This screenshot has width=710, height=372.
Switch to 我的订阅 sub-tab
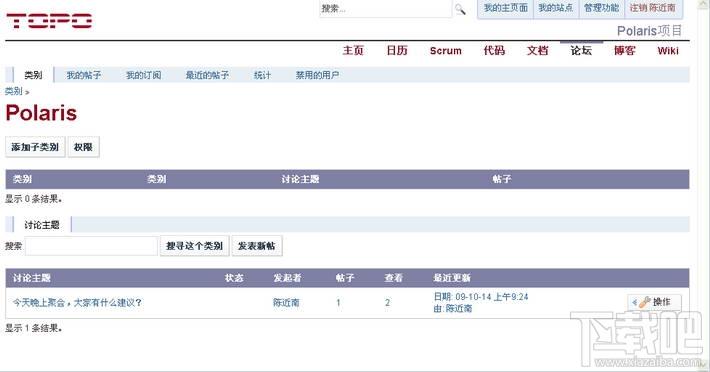(x=144, y=75)
